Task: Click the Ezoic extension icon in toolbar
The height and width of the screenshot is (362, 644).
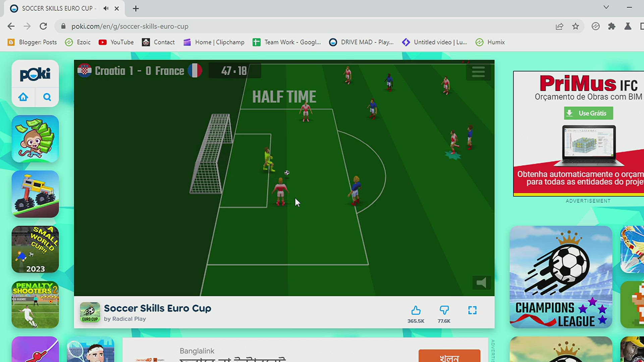Action: (x=596, y=26)
